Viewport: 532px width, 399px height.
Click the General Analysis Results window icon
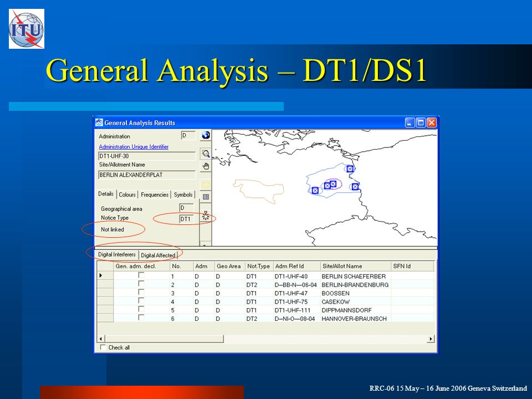click(x=99, y=122)
